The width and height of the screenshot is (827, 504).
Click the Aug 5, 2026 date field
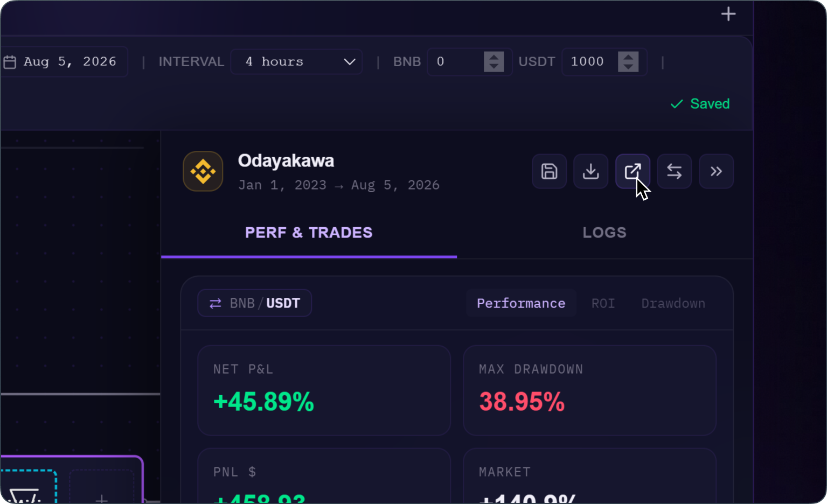coord(64,62)
